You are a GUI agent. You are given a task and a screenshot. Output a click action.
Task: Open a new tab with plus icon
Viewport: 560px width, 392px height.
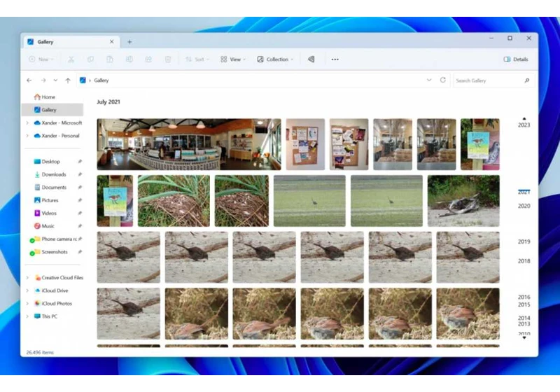click(129, 42)
